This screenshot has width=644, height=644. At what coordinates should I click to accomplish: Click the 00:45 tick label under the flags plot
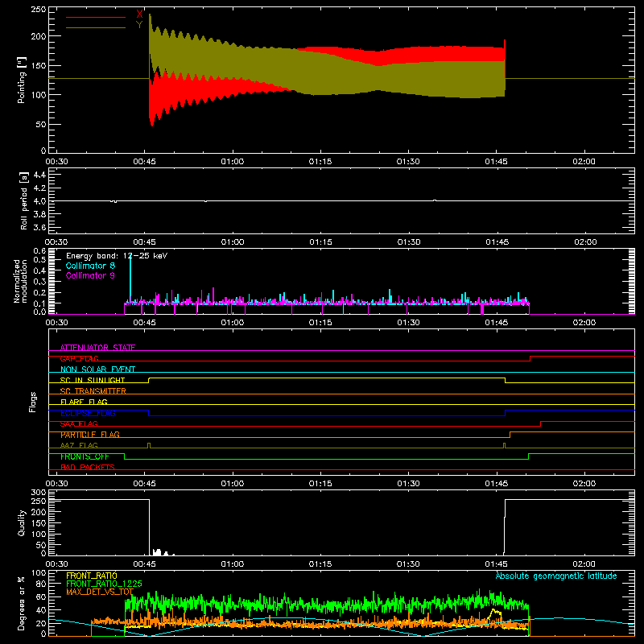click(x=145, y=484)
